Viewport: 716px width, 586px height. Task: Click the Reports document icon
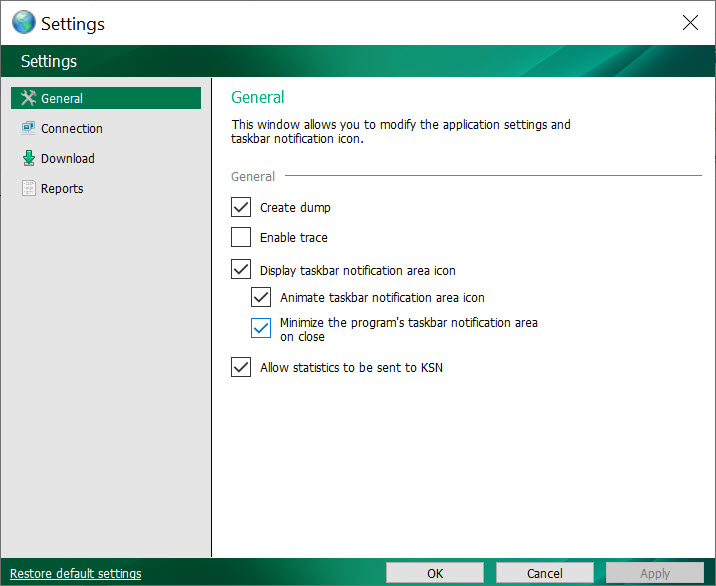[x=28, y=188]
